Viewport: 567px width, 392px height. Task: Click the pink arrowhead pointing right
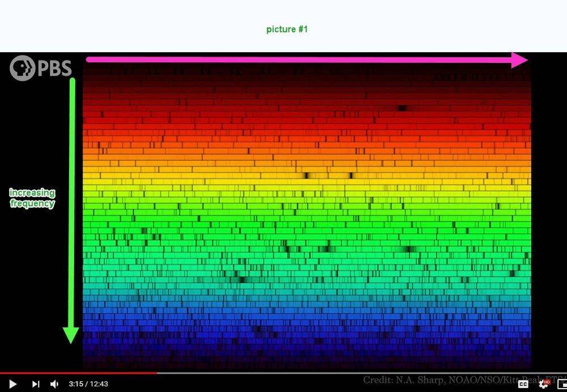click(x=519, y=59)
